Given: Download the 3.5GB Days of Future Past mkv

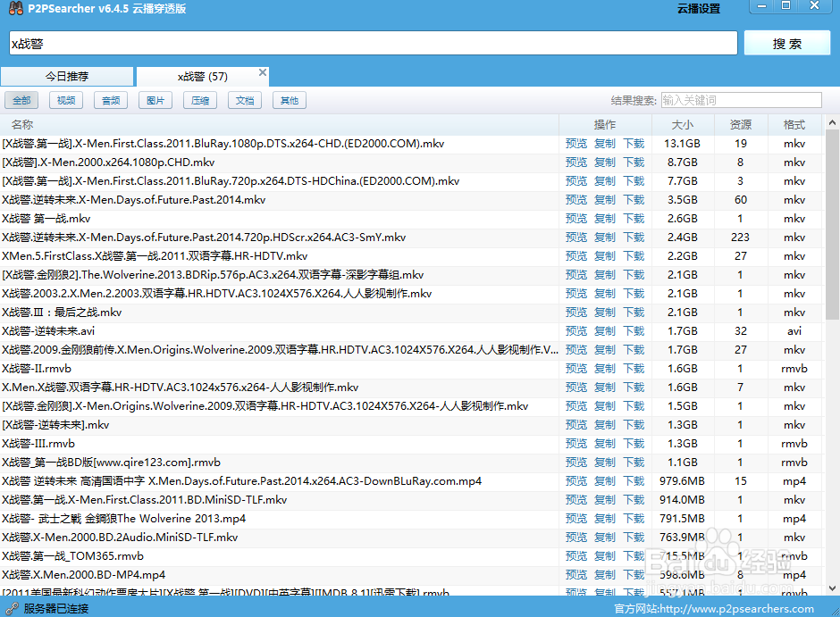Looking at the screenshot, I should [634, 200].
